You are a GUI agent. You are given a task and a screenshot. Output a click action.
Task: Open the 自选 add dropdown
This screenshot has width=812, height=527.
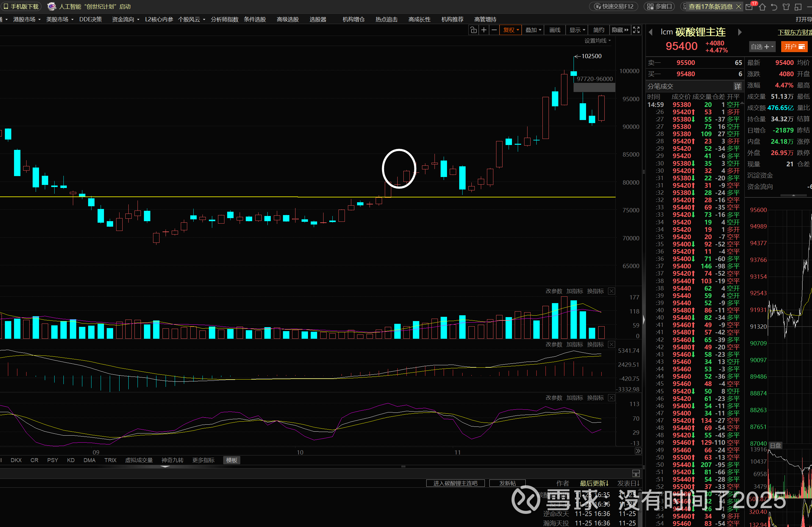click(762, 47)
